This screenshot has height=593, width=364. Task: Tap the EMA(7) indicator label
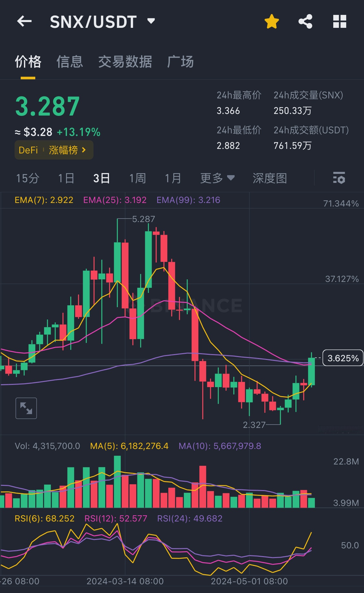click(44, 200)
